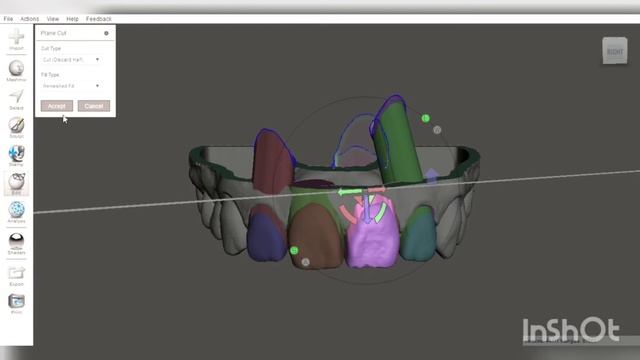Click the RIGHT view cube
Image resolution: width=640 pixels, height=360 pixels.
(x=615, y=51)
